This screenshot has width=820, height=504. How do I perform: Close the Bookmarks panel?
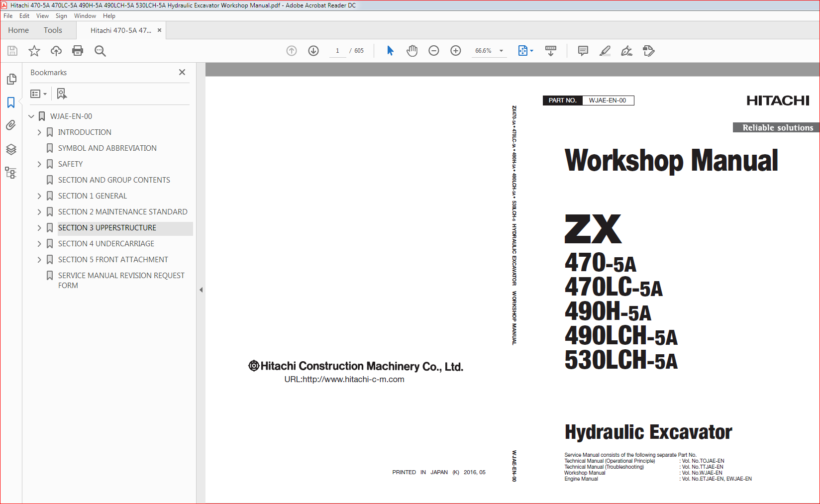(x=182, y=72)
